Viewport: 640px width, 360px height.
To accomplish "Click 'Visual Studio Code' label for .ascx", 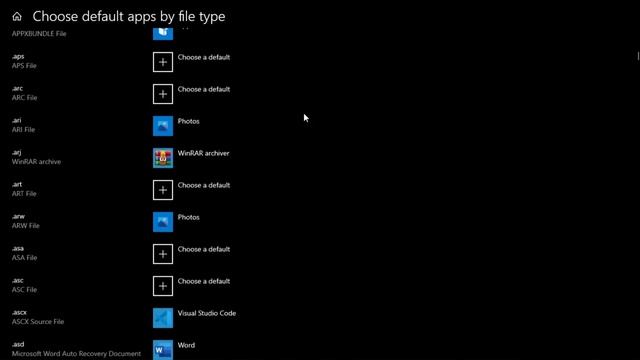I will pyautogui.click(x=207, y=313).
